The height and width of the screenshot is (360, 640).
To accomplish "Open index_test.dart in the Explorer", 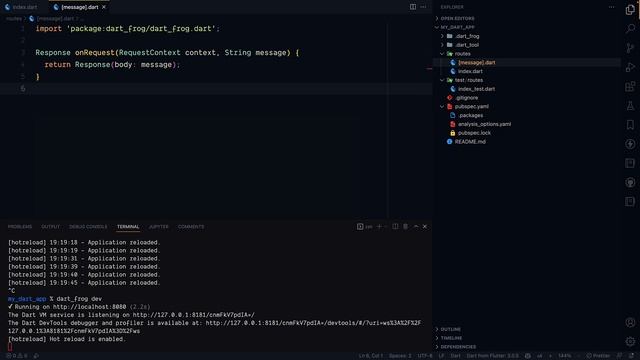I will point(476,89).
